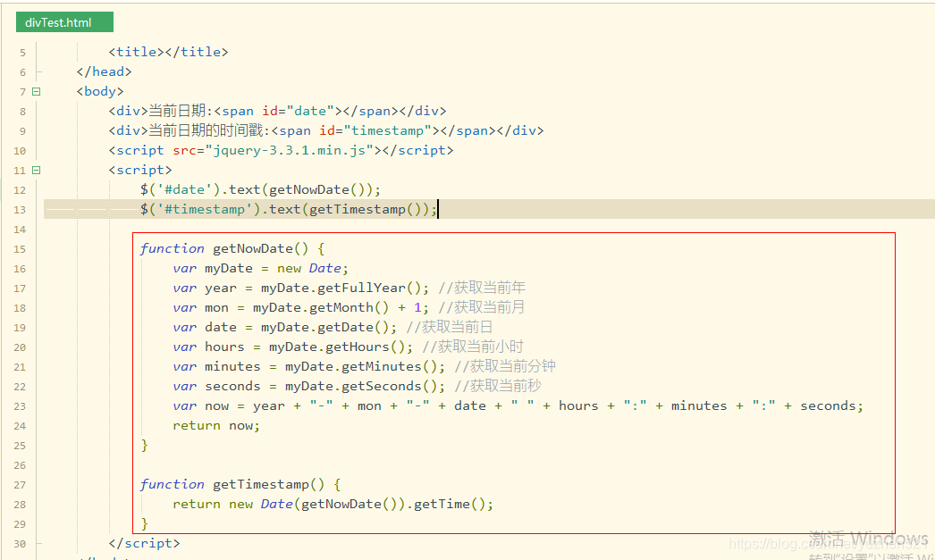Click the comment //获取当前分钟

point(505,366)
